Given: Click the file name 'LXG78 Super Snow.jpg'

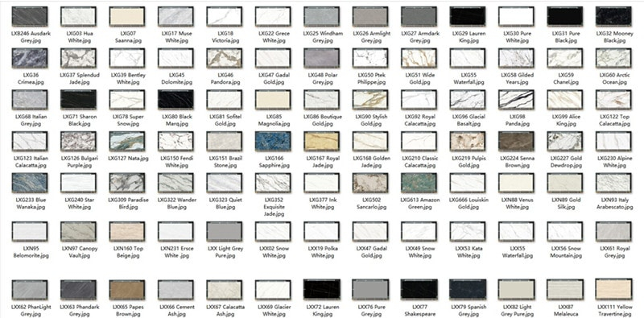Looking at the screenshot, I should pyautogui.click(x=127, y=120).
